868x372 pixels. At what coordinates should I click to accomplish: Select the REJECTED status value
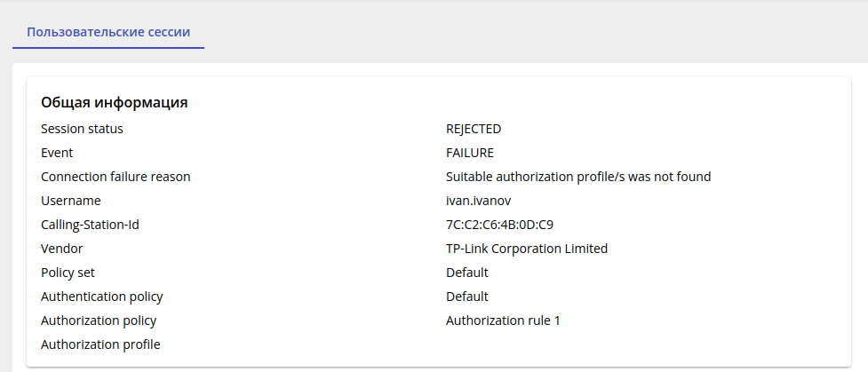click(x=474, y=129)
